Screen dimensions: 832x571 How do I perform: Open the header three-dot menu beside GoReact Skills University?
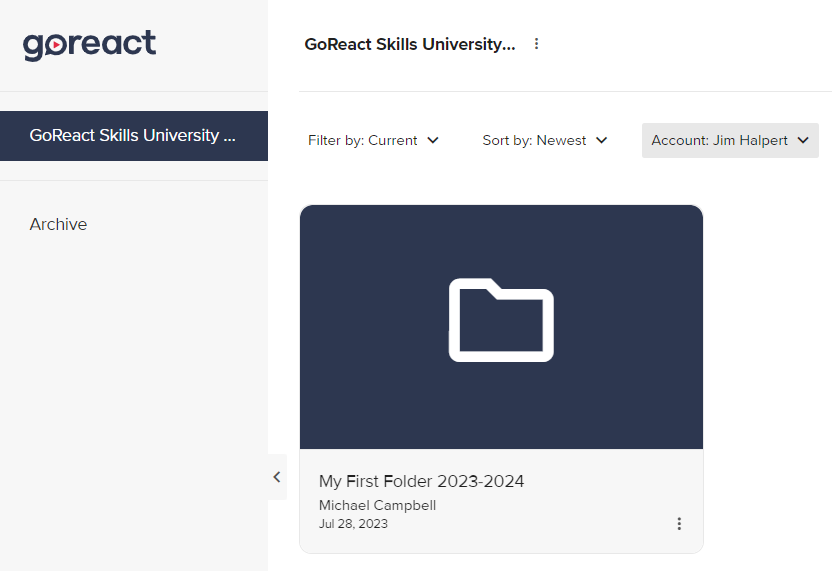coord(536,44)
